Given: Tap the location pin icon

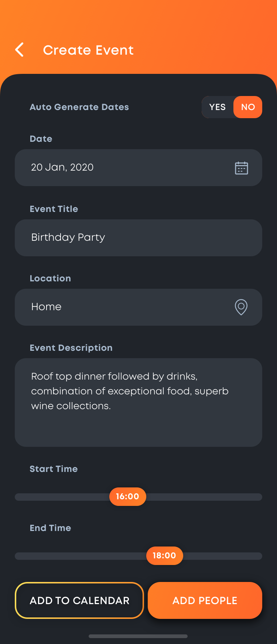Looking at the screenshot, I should pyautogui.click(x=241, y=307).
